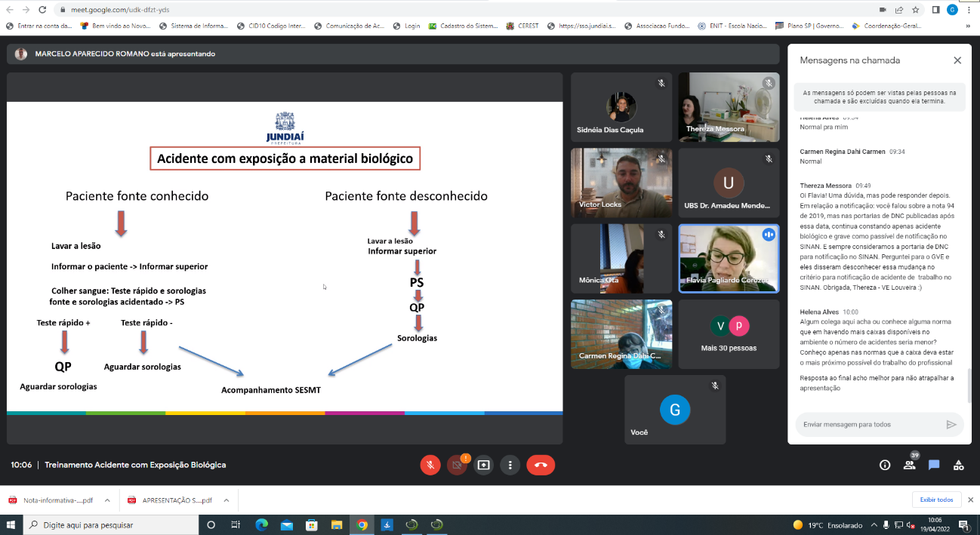
Task: Open the activities icon in Meet
Action: pos(959,466)
